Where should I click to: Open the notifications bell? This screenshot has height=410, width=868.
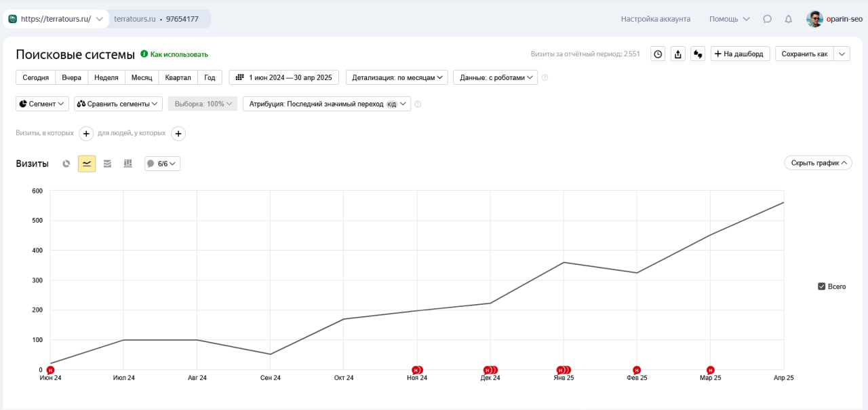tap(788, 19)
